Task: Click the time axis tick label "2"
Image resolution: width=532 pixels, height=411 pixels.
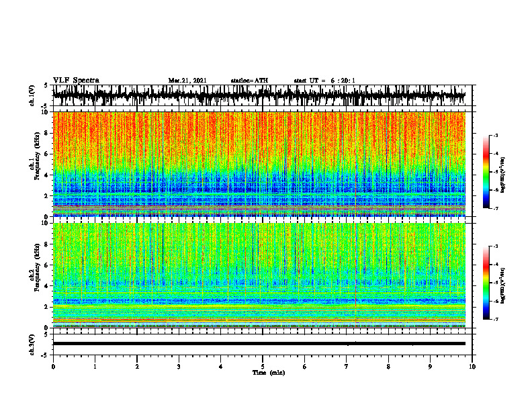Action: (137, 367)
